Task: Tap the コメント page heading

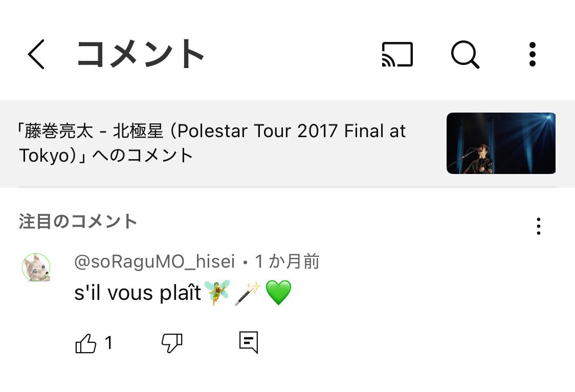Action: pyautogui.click(x=140, y=54)
